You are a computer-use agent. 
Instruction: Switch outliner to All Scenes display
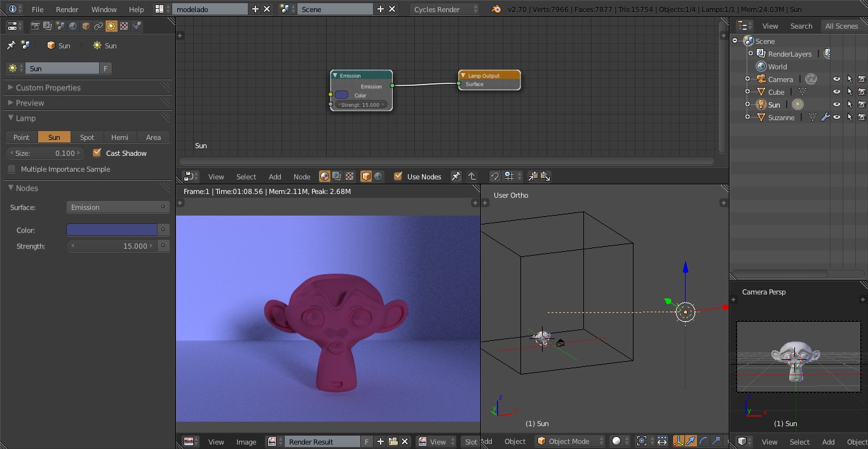[x=841, y=26]
